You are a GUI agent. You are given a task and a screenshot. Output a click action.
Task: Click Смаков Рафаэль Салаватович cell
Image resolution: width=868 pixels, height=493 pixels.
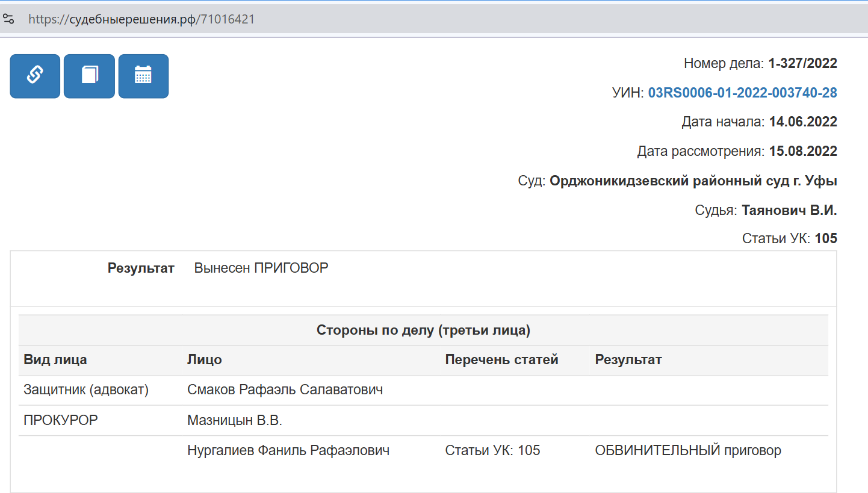click(285, 390)
